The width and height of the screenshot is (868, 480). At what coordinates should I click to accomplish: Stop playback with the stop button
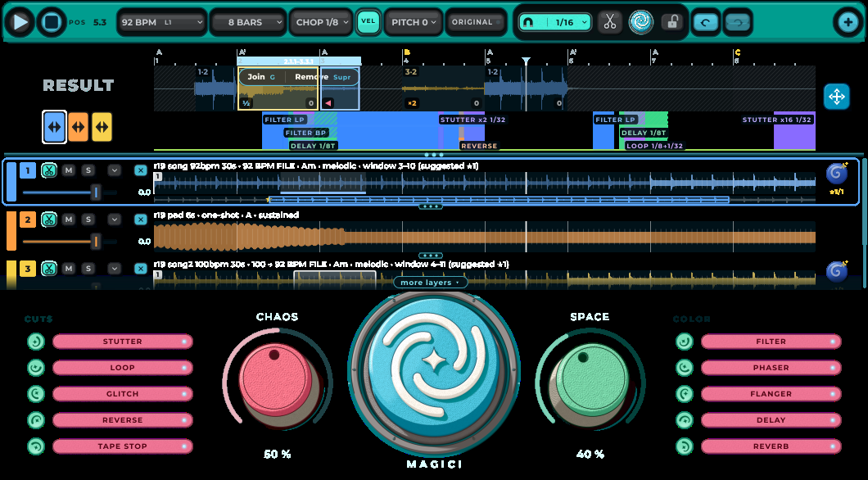tap(51, 22)
